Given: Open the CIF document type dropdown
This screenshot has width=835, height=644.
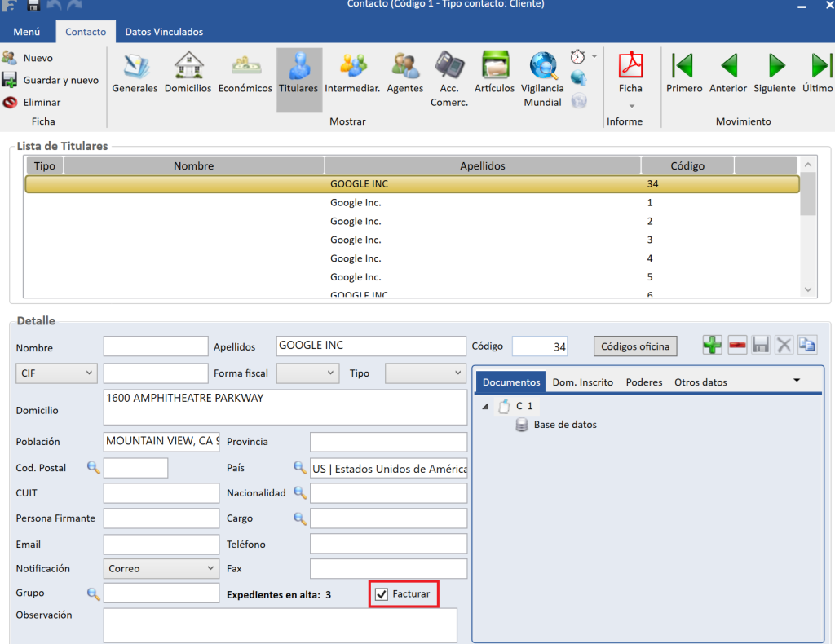Looking at the screenshot, I should click(56, 373).
